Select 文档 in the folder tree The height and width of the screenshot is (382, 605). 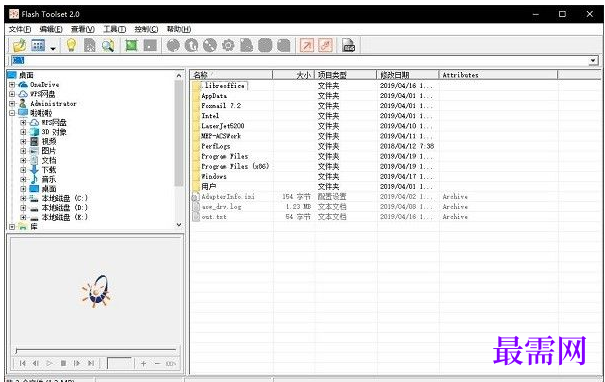(49, 161)
